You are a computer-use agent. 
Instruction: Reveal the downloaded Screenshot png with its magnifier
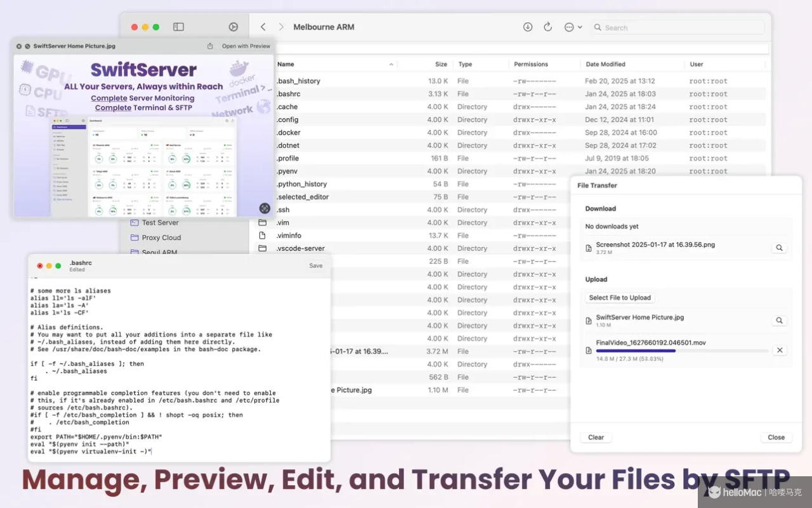[780, 248]
